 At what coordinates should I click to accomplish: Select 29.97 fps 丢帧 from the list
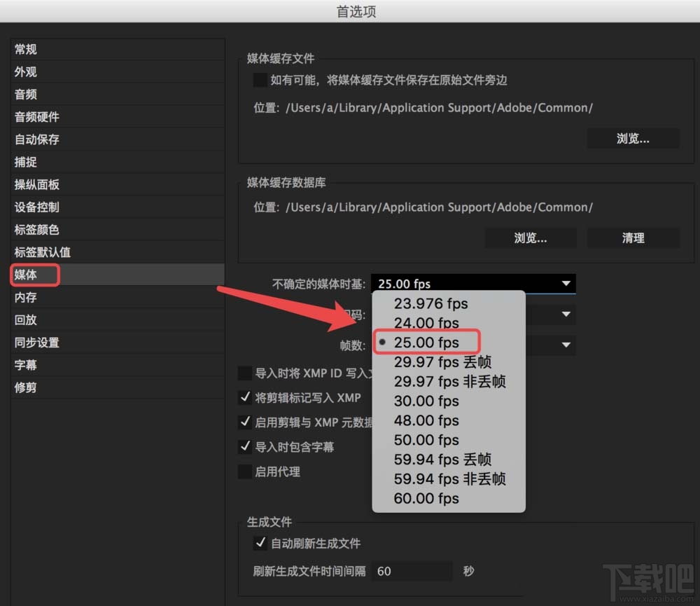pyautogui.click(x=442, y=361)
